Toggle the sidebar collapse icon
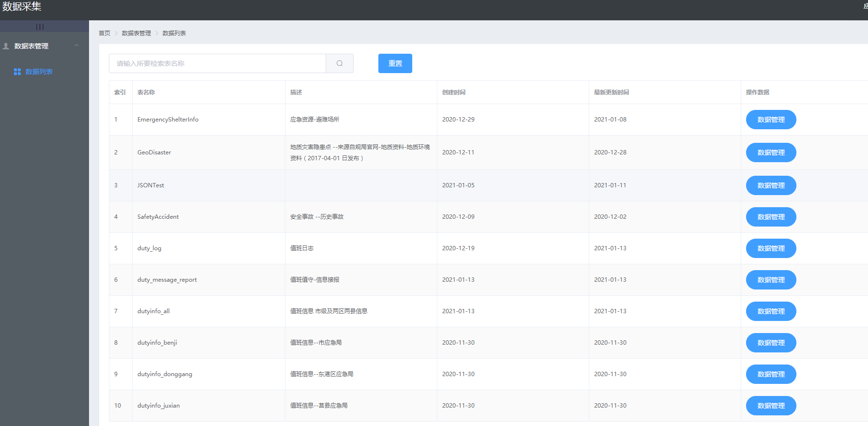The height and width of the screenshot is (426, 868). (40, 27)
